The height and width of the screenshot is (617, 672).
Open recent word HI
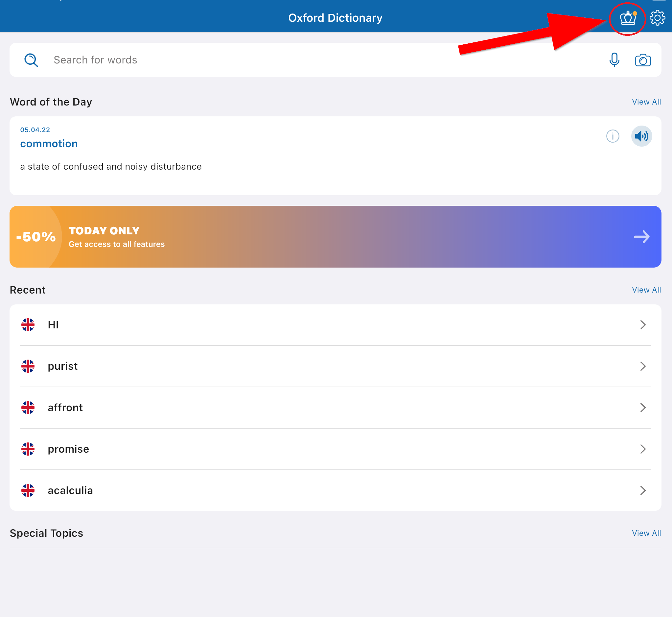[x=335, y=325]
